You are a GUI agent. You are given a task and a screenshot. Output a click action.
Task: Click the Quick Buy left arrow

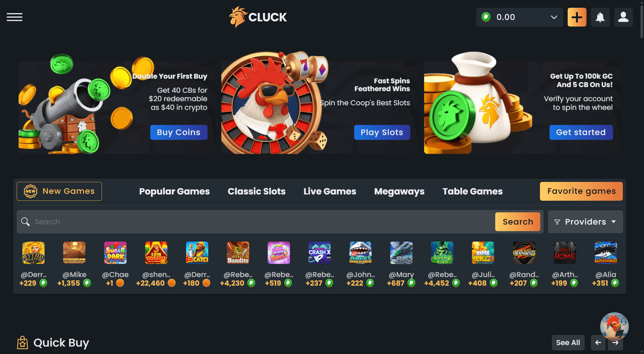click(x=598, y=343)
